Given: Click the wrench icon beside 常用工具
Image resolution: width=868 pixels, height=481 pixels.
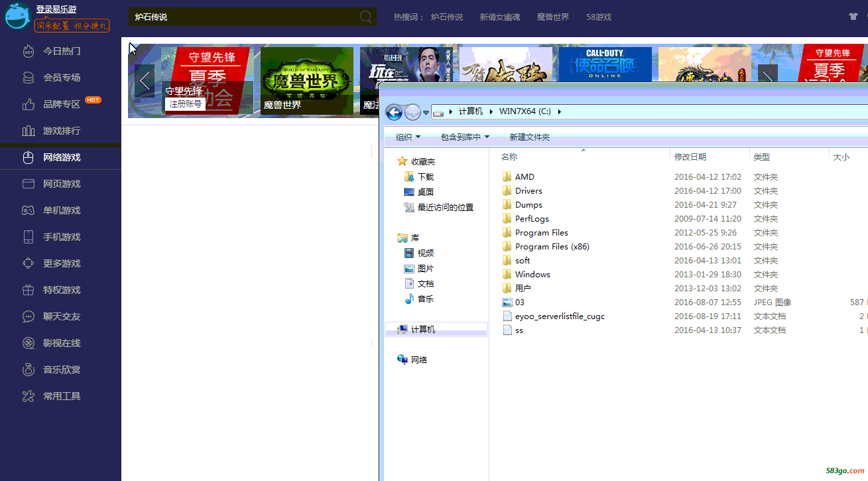Looking at the screenshot, I should coord(28,396).
